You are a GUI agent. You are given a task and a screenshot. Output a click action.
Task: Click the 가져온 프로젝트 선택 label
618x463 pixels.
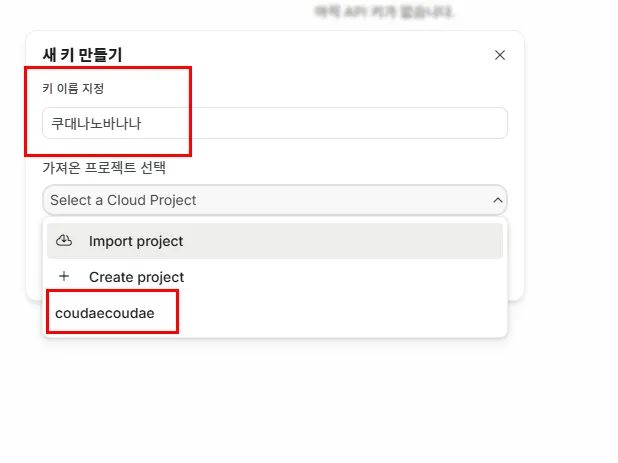[104, 167]
